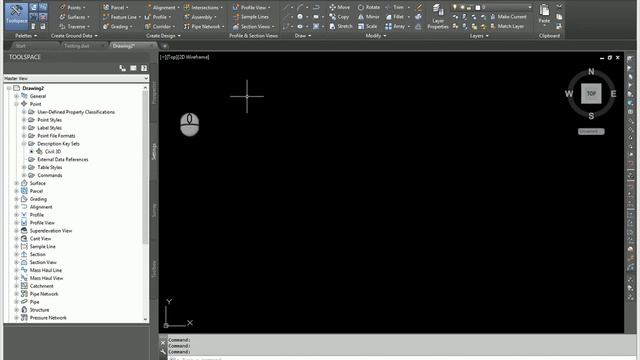
Task: Click the Make Current layer button
Action: [508, 17]
